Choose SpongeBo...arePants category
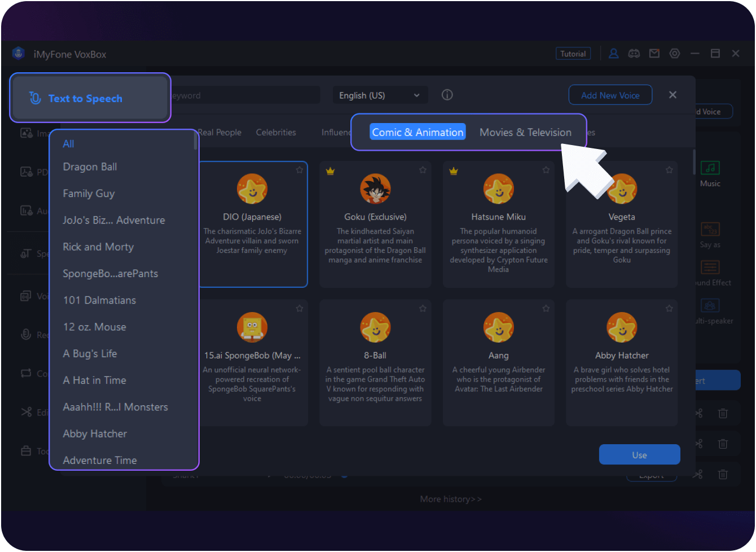Image resolution: width=756 pixels, height=552 pixels. (111, 273)
